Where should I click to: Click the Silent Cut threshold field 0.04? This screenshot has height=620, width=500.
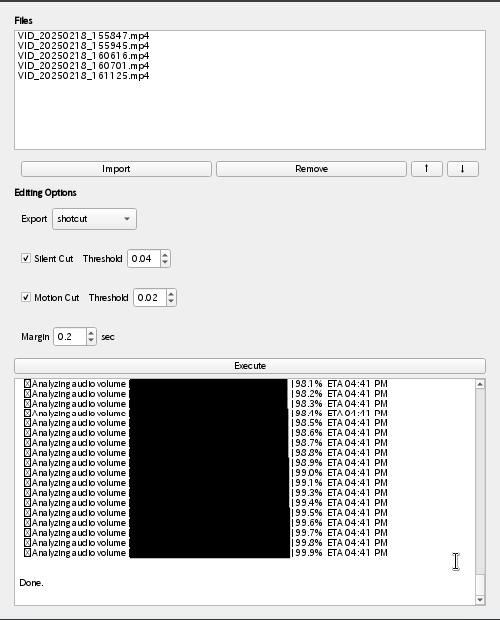144,259
